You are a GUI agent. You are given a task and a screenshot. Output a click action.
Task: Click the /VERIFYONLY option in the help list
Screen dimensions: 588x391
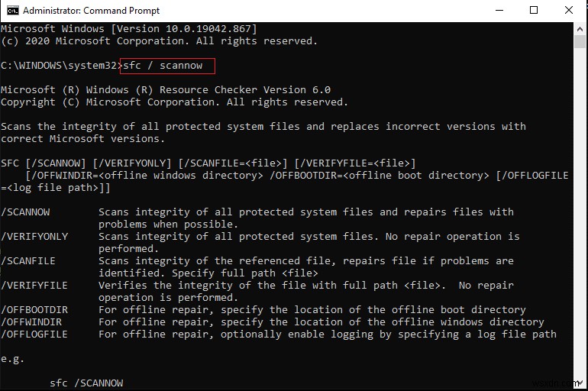pos(34,237)
